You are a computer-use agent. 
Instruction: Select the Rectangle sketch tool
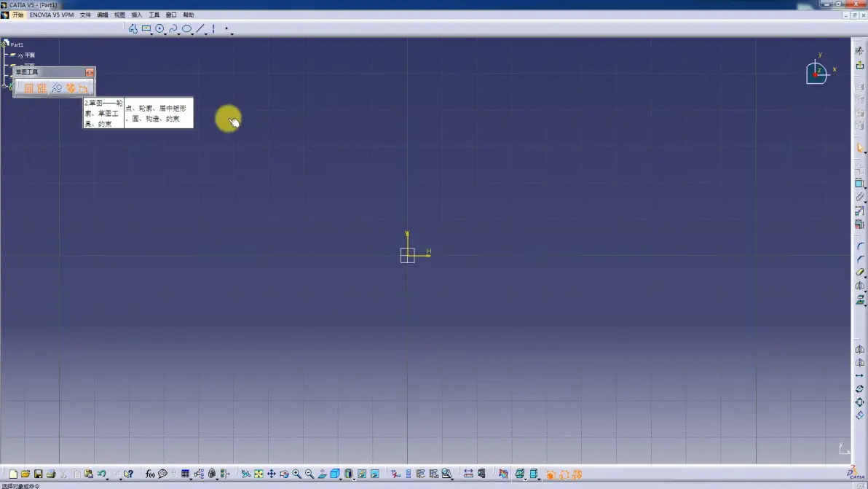tap(146, 28)
